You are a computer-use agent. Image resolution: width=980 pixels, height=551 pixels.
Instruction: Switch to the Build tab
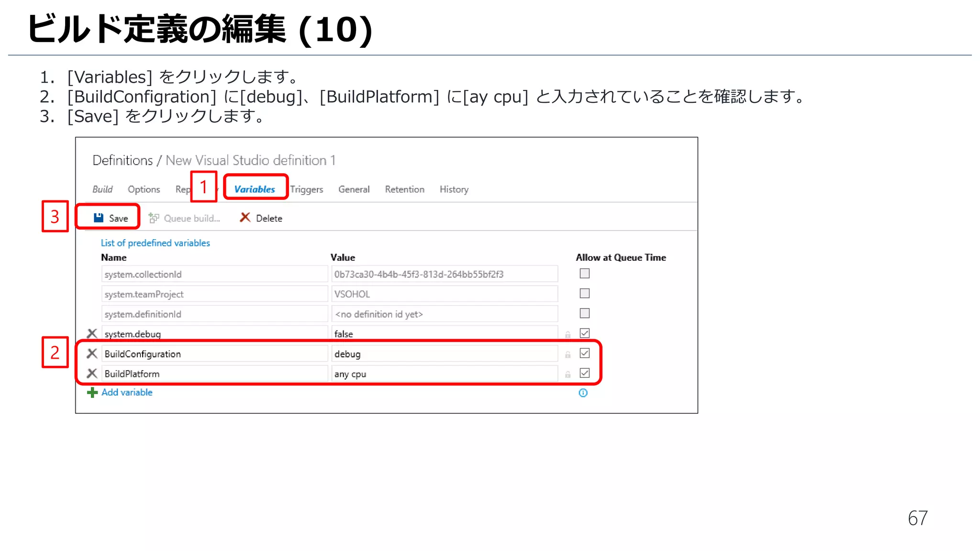(x=102, y=189)
